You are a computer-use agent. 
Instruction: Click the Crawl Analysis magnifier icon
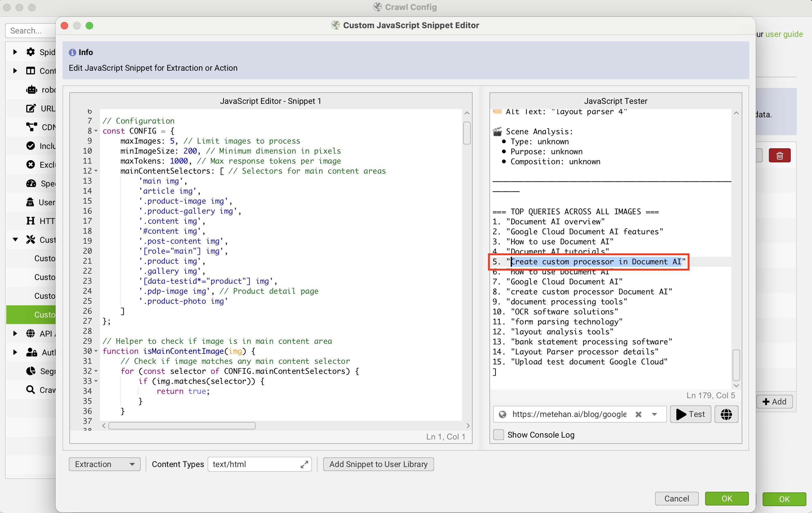pos(31,390)
